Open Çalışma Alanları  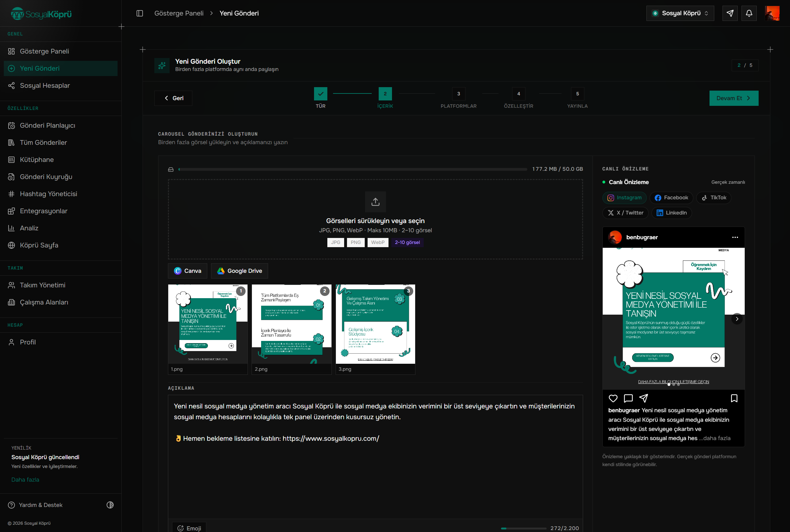click(61, 302)
